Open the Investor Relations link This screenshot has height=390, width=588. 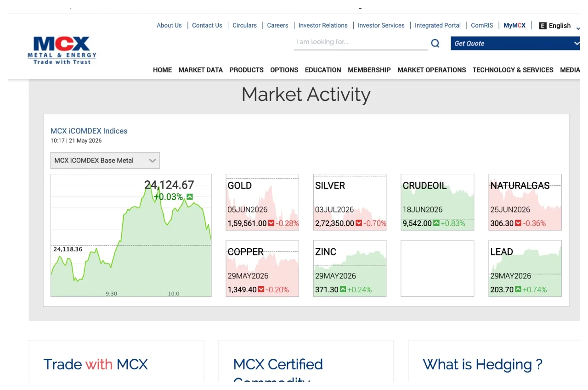pos(323,25)
